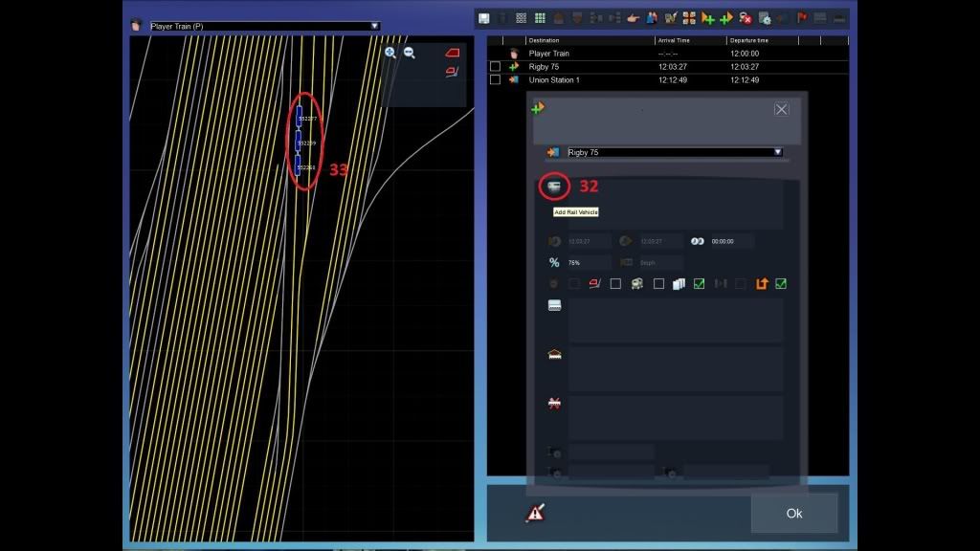Image resolution: width=980 pixels, height=551 pixels.
Task: Click the 12:00:00 departure time cell
Action: coord(745,54)
